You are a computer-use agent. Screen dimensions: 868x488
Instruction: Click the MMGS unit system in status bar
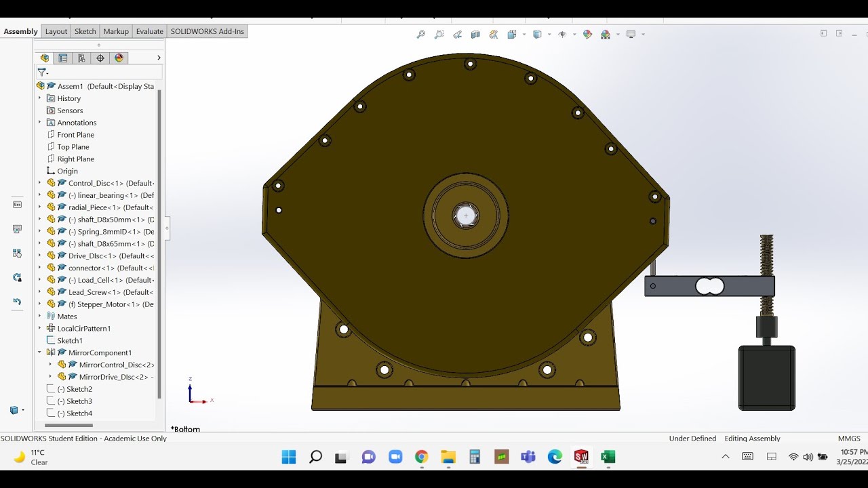(849, 439)
